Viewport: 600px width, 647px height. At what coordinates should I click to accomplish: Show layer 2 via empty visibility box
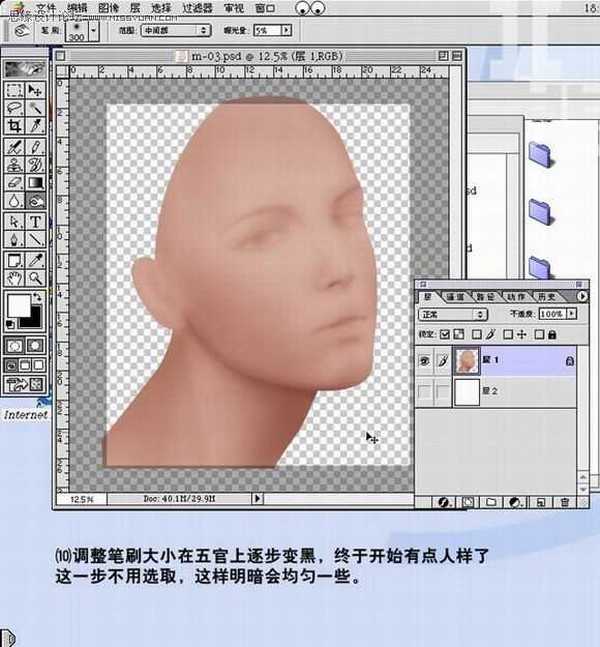(x=424, y=392)
